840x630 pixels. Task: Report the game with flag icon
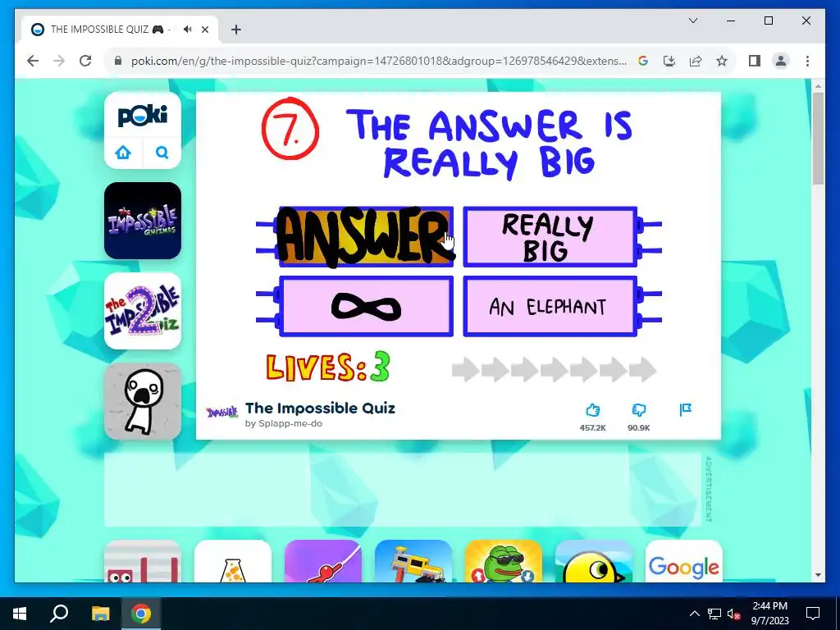click(685, 410)
